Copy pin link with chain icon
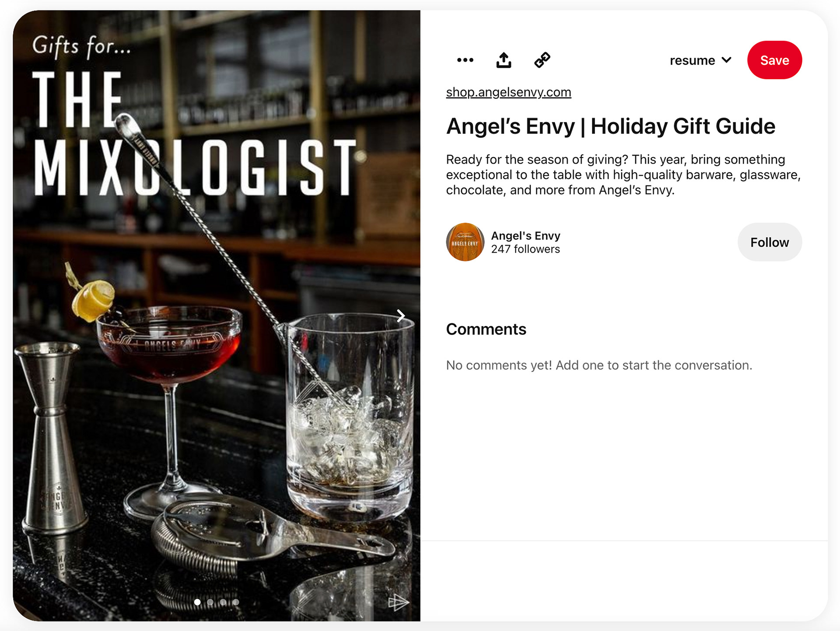 tap(542, 60)
